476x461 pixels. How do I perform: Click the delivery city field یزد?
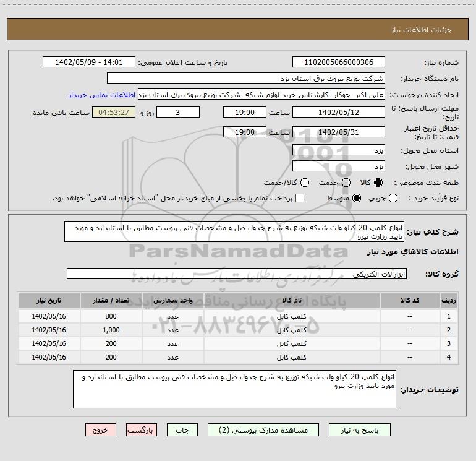click(x=339, y=166)
